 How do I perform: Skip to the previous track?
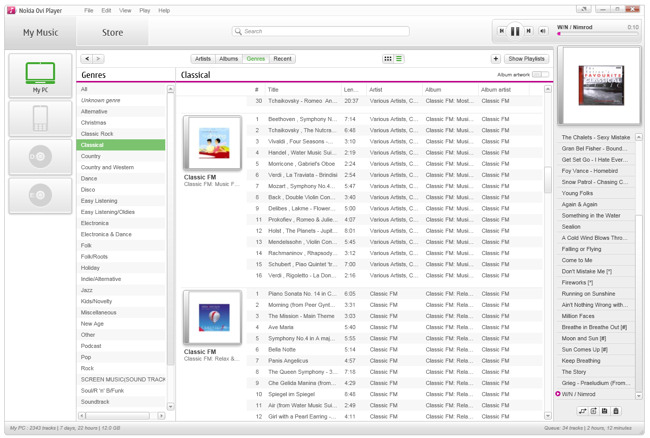coord(502,32)
